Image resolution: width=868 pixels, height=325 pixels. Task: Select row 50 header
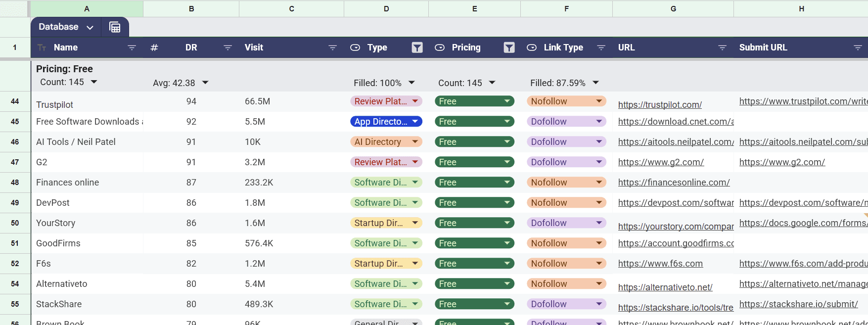[15, 223]
